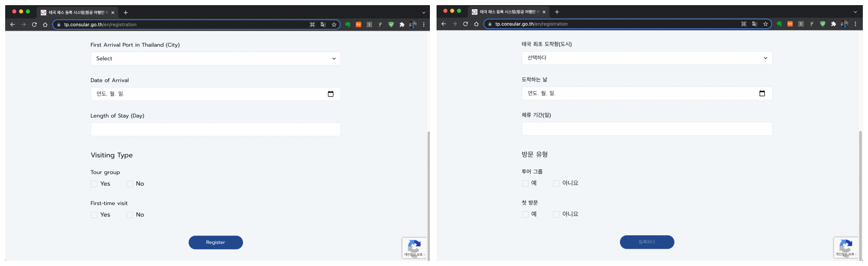This screenshot has width=868, height=266.
Task: Open Chrome three-dot menu in left window
Action: (424, 25)
